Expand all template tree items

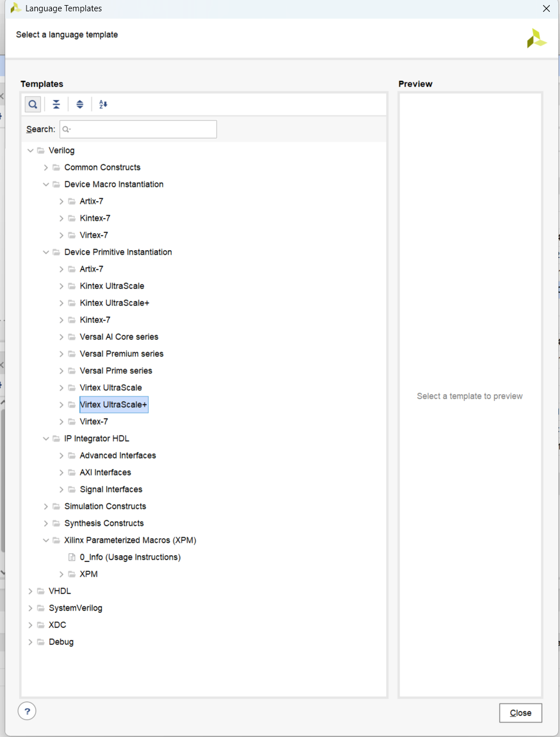pos(80,104)
